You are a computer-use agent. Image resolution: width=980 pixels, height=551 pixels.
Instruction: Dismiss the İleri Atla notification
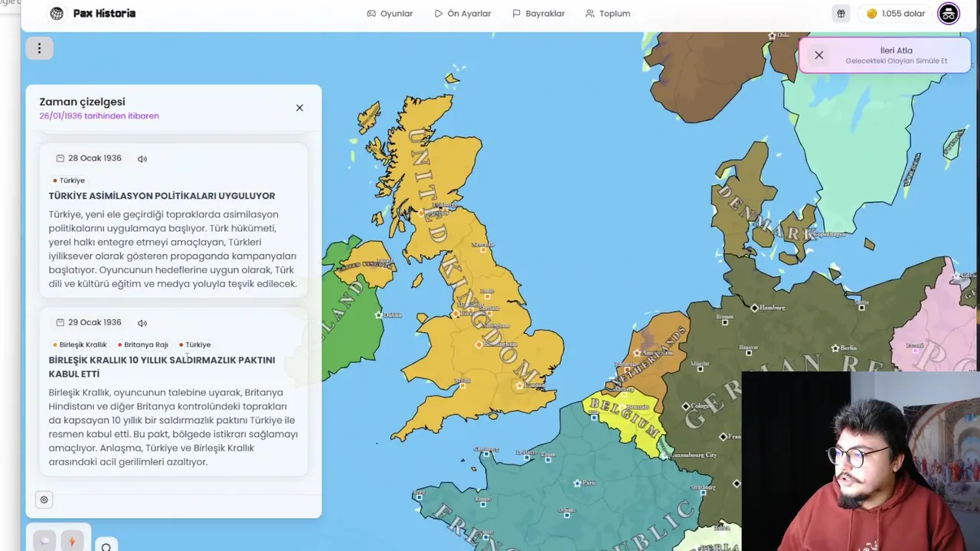click(x=818, y=55)
